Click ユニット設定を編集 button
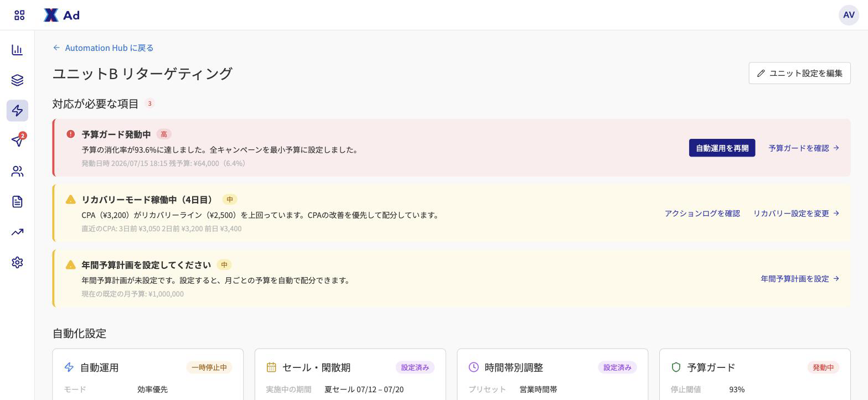Viewport: 868px width, 400px height. click(x=799, y=73)
